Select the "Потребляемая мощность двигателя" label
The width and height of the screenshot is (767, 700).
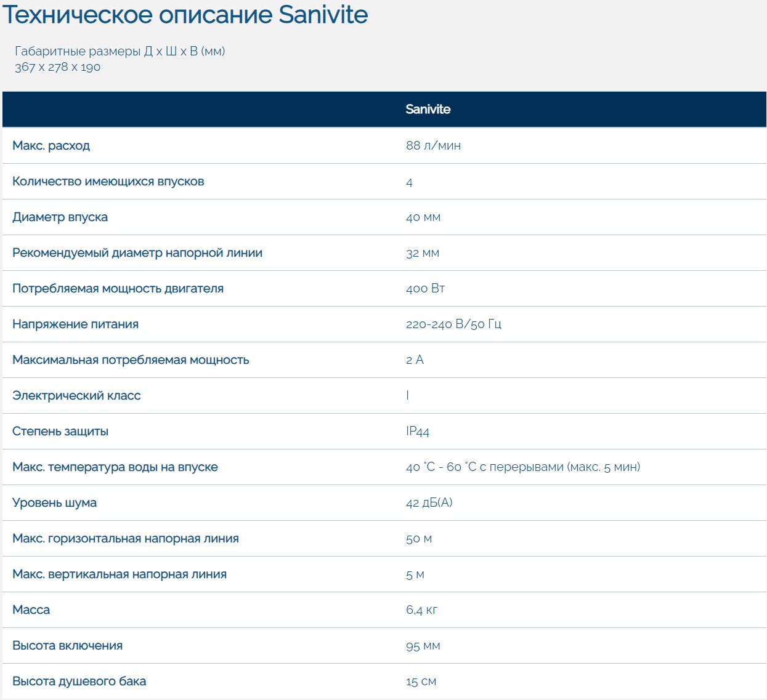click(118, 289)
